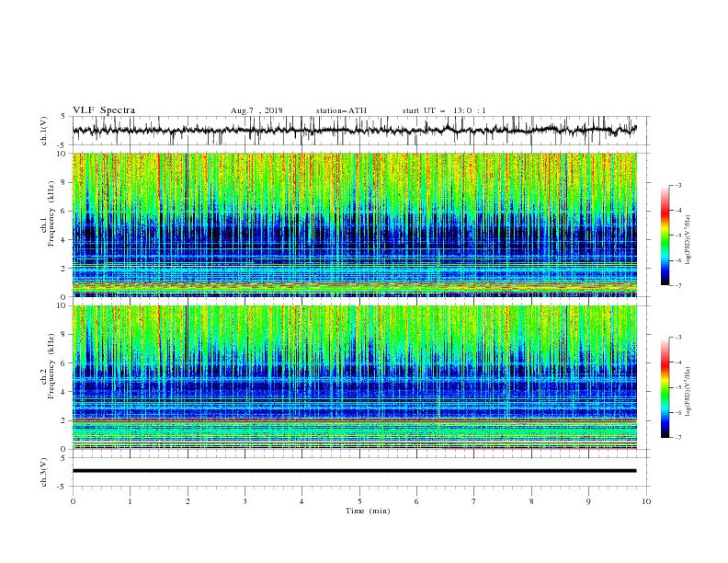Viewport: 728px width, 563px height.
Task: Click the ch.2 PSD color scale bar
Action: [x=665, y=387]
